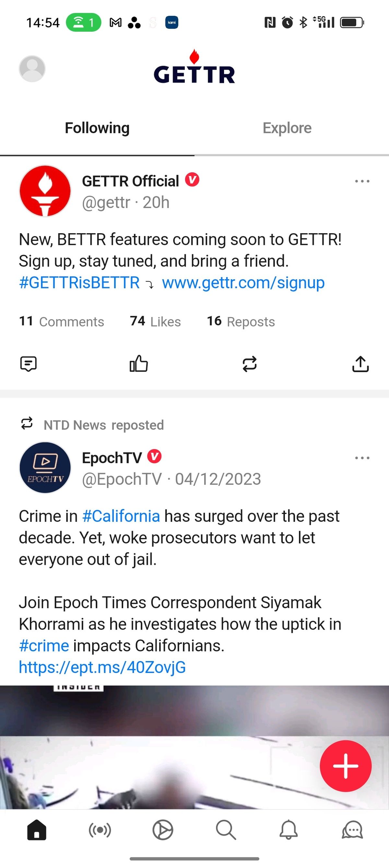Like the GETTR Official post
The image size is (389, 868).
[x=139, y=364]
